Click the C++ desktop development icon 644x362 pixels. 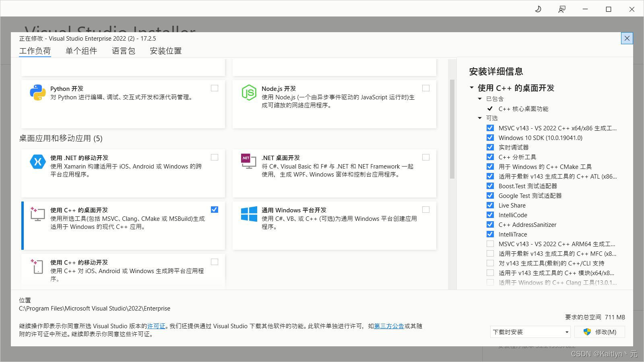coord(37,214)
